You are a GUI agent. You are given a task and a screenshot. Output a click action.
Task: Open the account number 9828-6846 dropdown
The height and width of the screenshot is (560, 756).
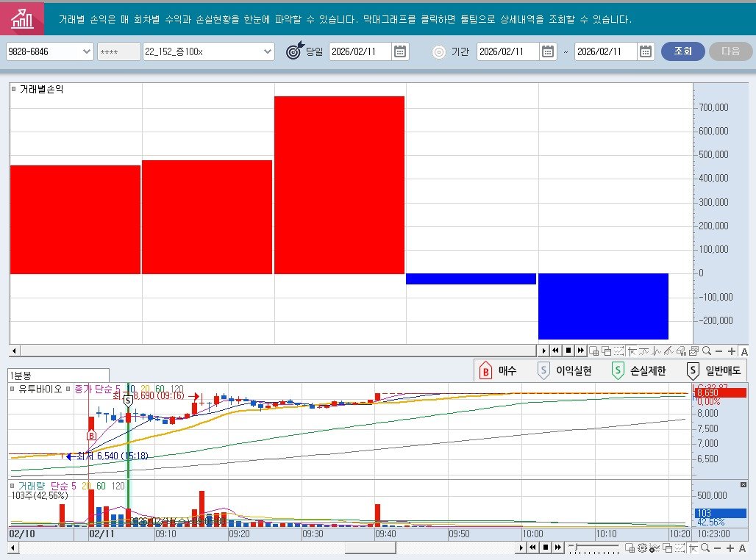click(86, 51)
